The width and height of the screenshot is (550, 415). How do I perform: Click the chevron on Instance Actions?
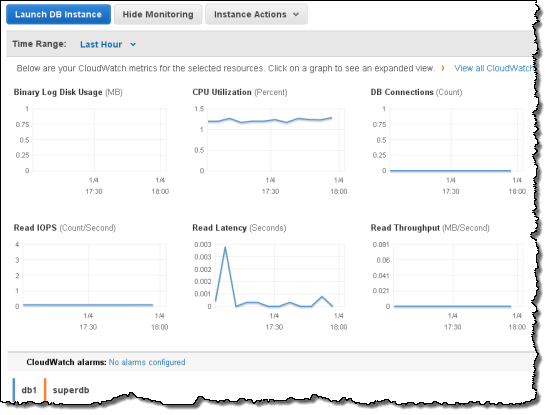click(x=296, y=14)
